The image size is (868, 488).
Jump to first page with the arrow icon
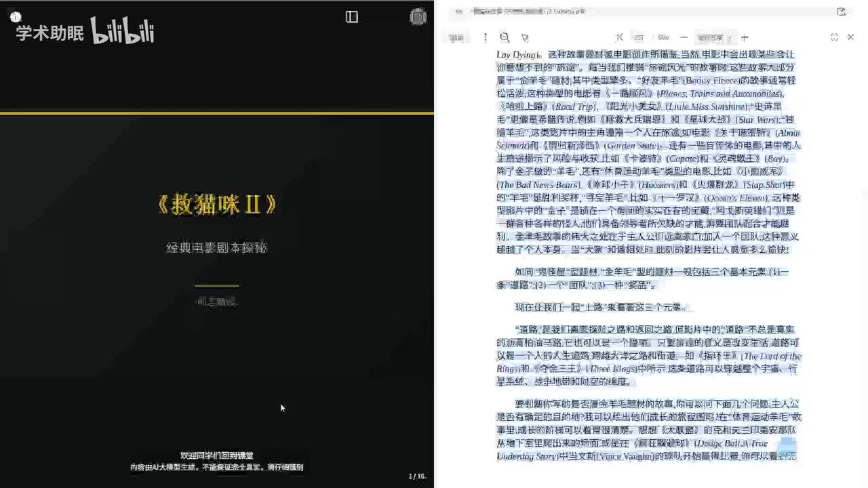tap(619, 38)
